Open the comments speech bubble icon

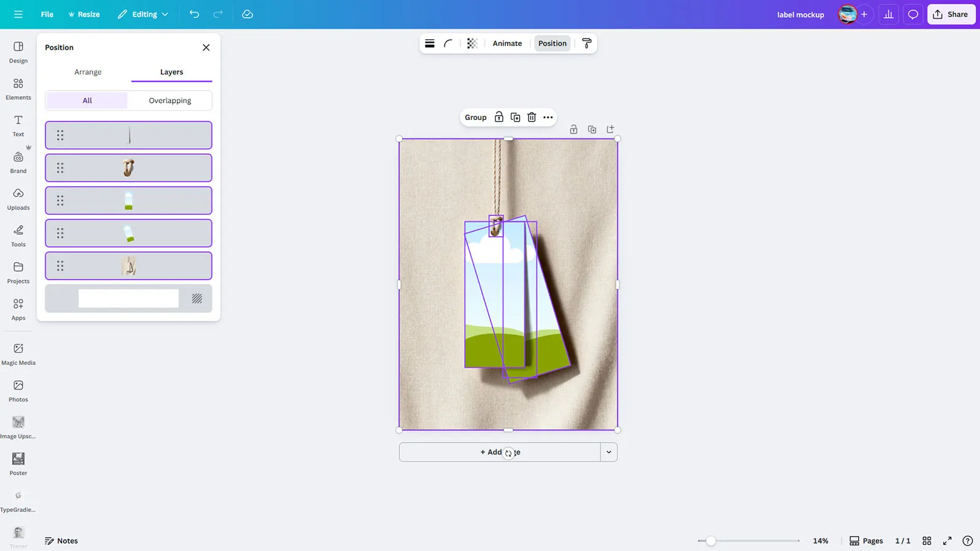(x=913, y=15)
